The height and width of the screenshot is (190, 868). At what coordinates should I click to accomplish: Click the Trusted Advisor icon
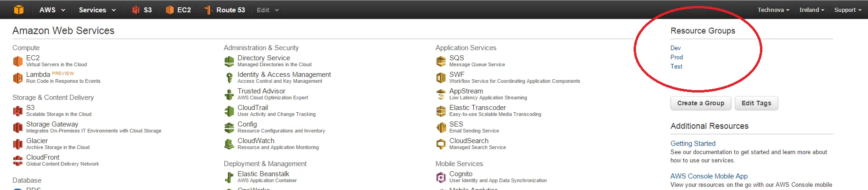[x=229, y=94]
